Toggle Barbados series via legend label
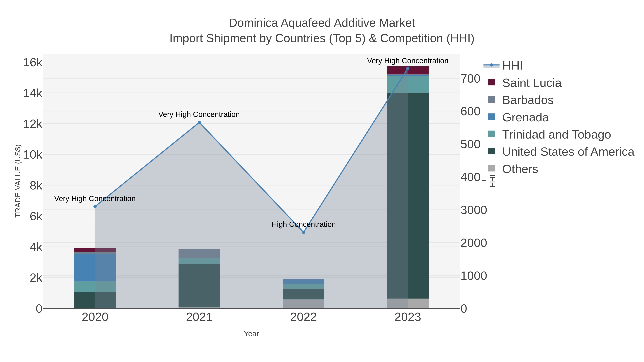 pyautogui.click(x=528, y=100)
